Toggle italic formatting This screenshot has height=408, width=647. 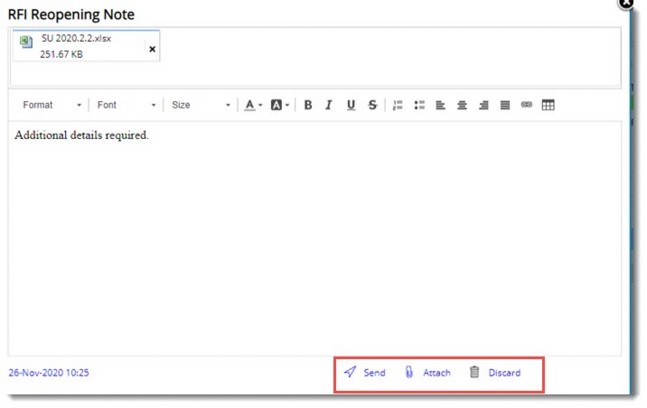pos(329,105)
